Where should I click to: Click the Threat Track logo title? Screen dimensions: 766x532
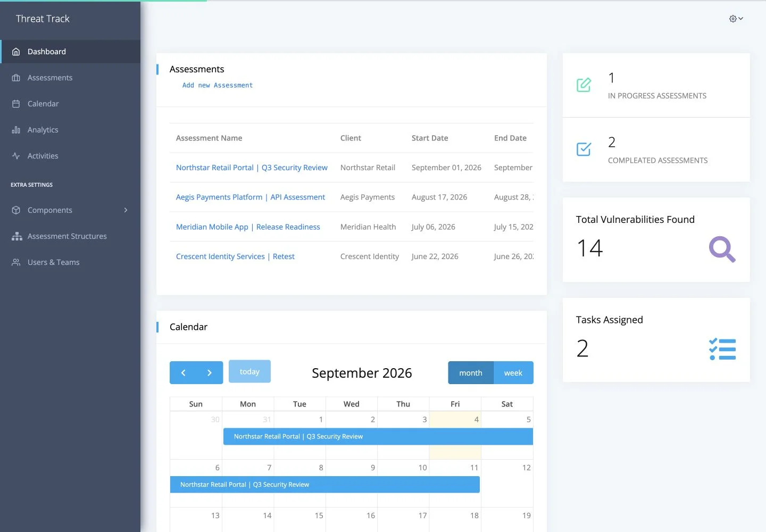point(43,19)
